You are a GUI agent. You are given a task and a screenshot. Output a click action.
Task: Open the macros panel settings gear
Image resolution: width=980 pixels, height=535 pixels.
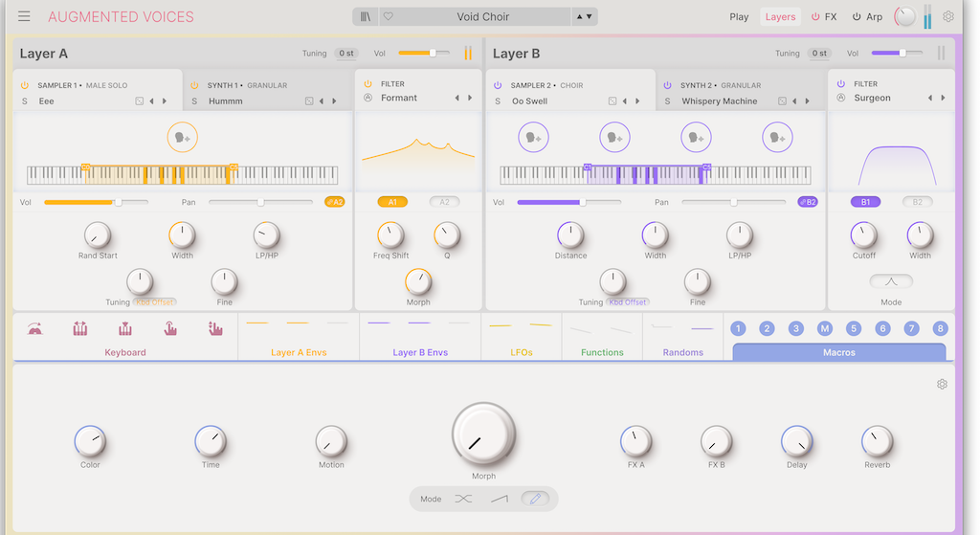click(942, 385)
